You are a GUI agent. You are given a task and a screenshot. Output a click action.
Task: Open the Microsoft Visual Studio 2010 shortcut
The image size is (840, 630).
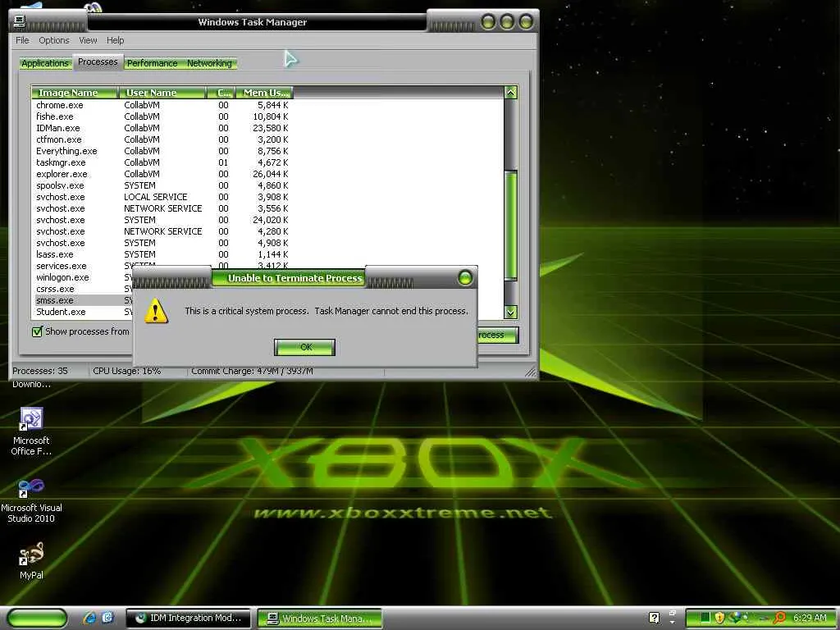[31, 501]
